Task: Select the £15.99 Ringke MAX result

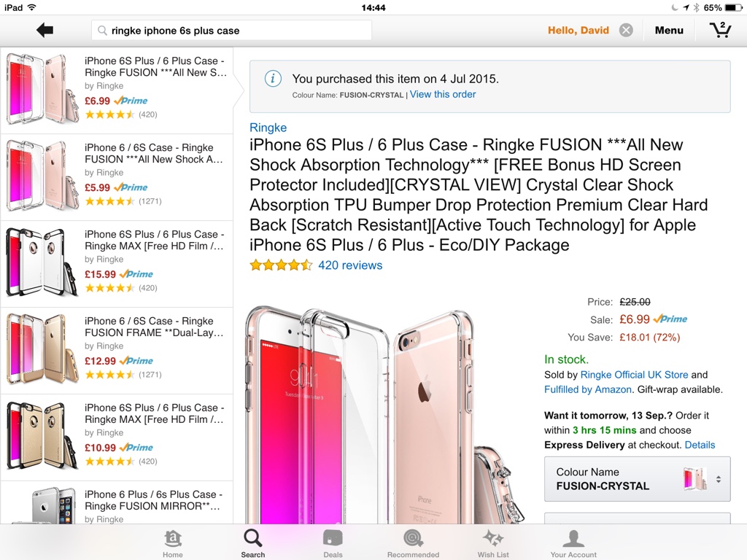Action: click(117, 264)
